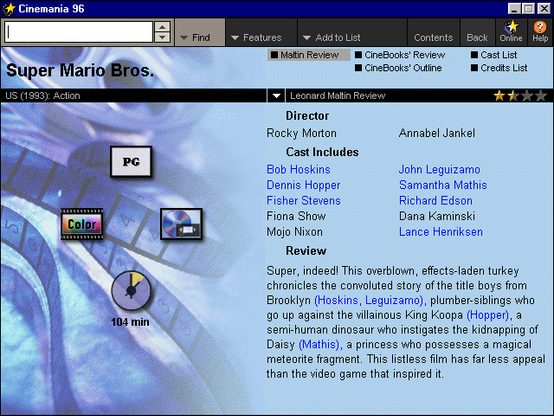Go to Contents
Viewport: 554px width, 416px height.
click(x=434, y=33)
